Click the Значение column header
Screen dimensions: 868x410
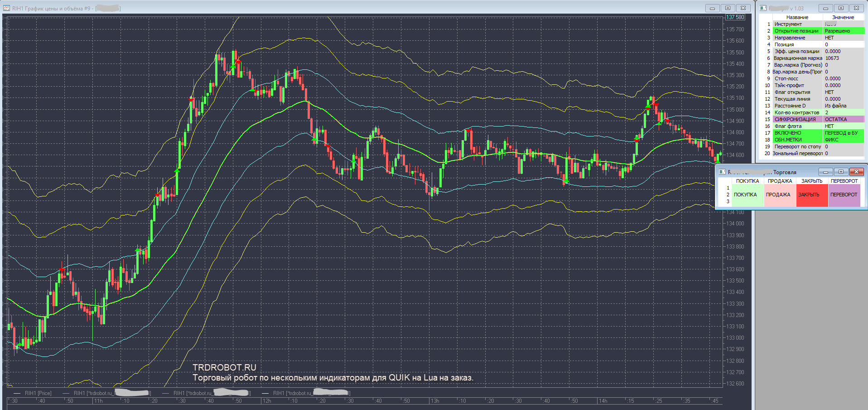(x=843, y=17)
